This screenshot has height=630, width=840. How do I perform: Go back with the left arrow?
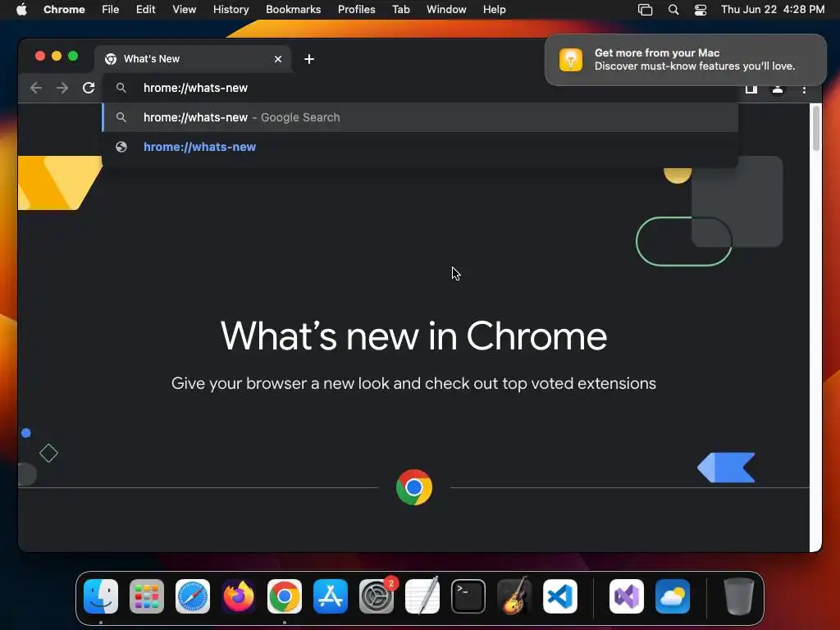click(x=36, y=88)
